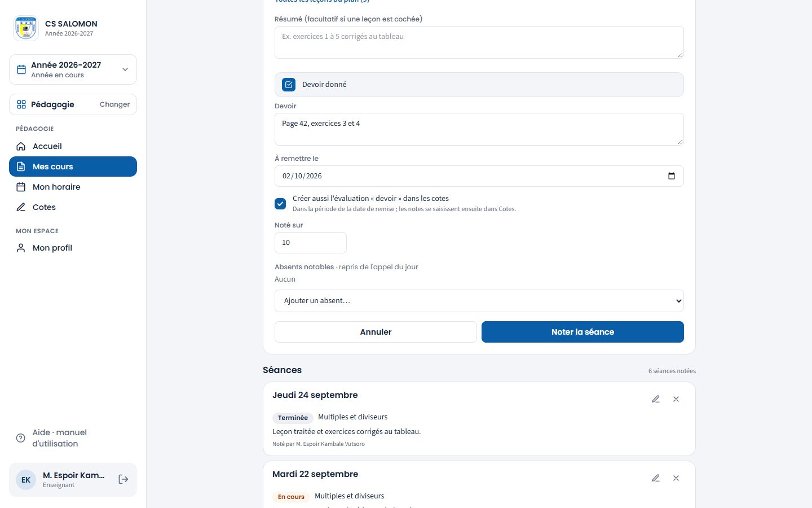This screenshot has height=508, width=812.
Task: Click Noté par M. Espoir Kambale Vutsoro
Action: (319, 444)
